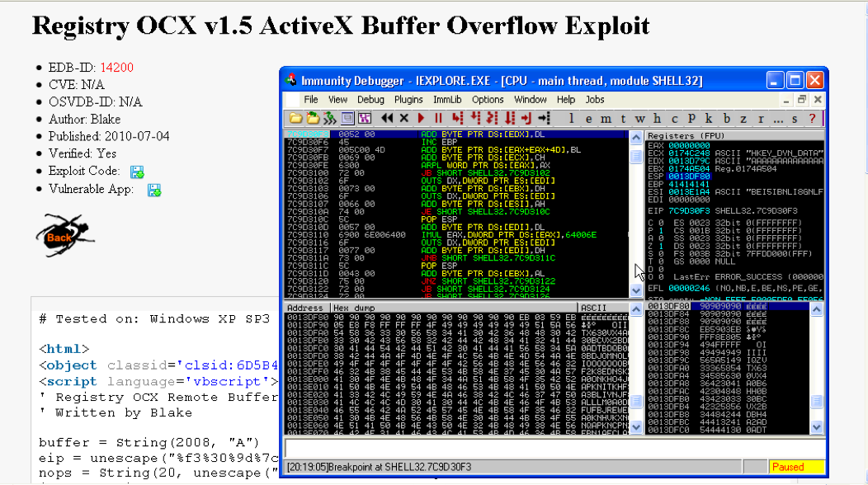Select the EBP register value 41414141
The width and height of the screenshot is (868, 485).
coord(689,185)
